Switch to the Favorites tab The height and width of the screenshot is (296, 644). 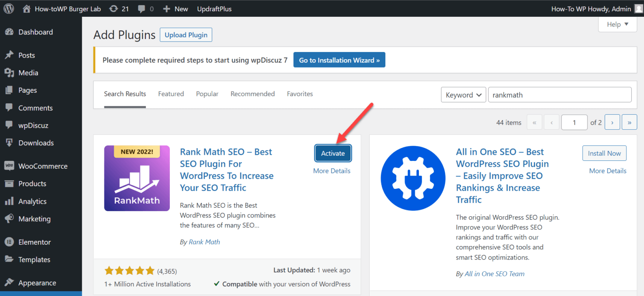point(300,94)
